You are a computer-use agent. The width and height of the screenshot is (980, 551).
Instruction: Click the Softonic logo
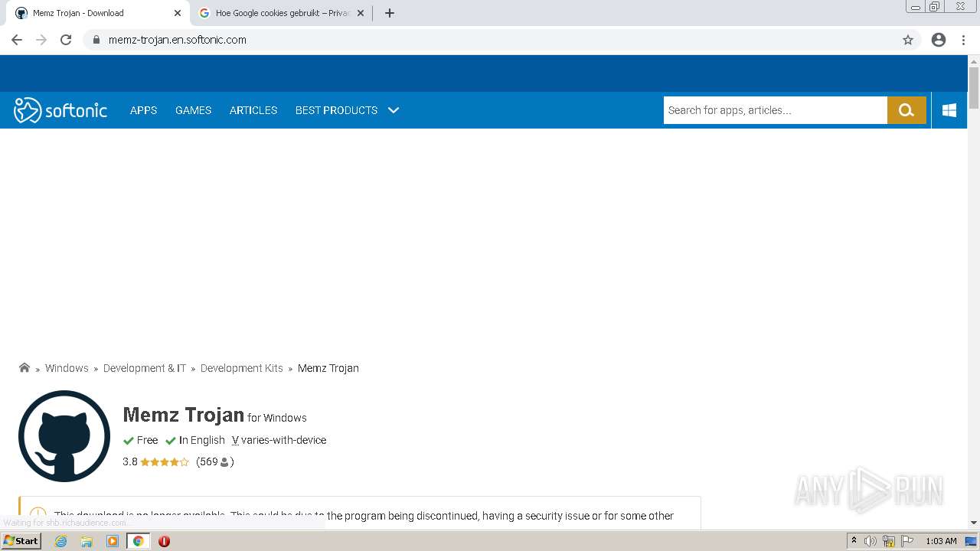(x=60, y=110)
